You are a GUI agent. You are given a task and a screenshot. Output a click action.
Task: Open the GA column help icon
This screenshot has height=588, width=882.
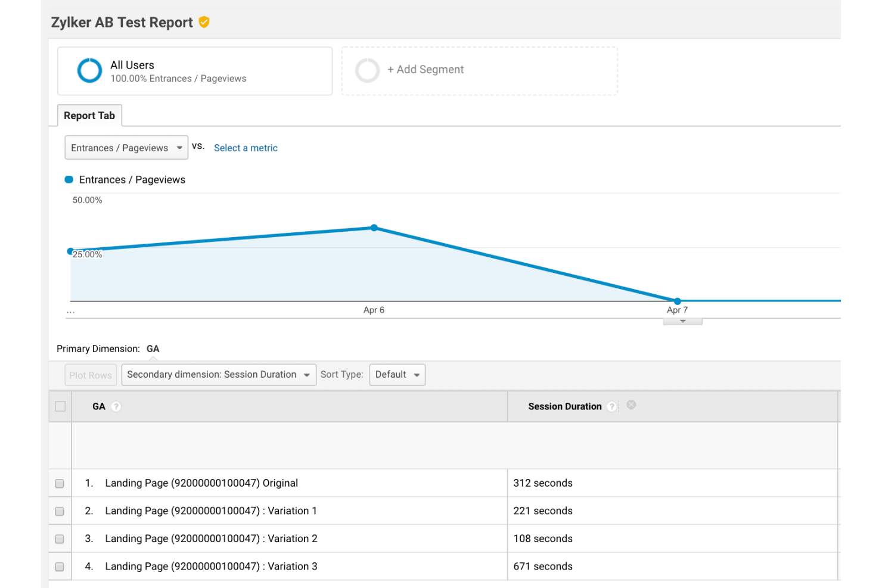116,406
